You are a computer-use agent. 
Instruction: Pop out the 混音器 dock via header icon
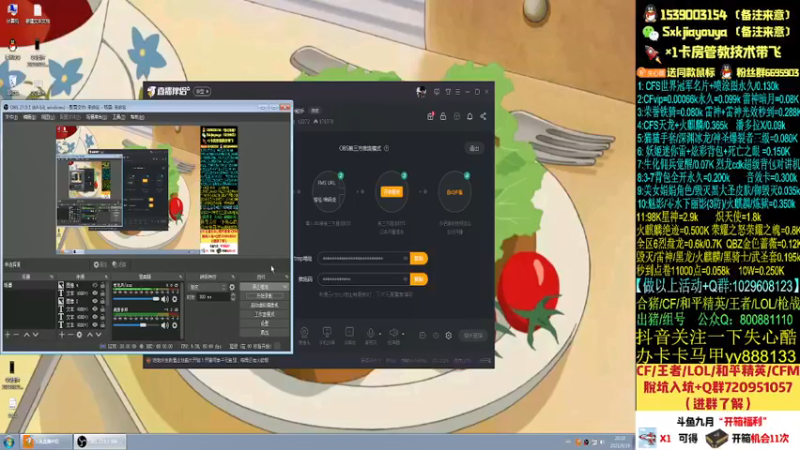click(180, 277)
